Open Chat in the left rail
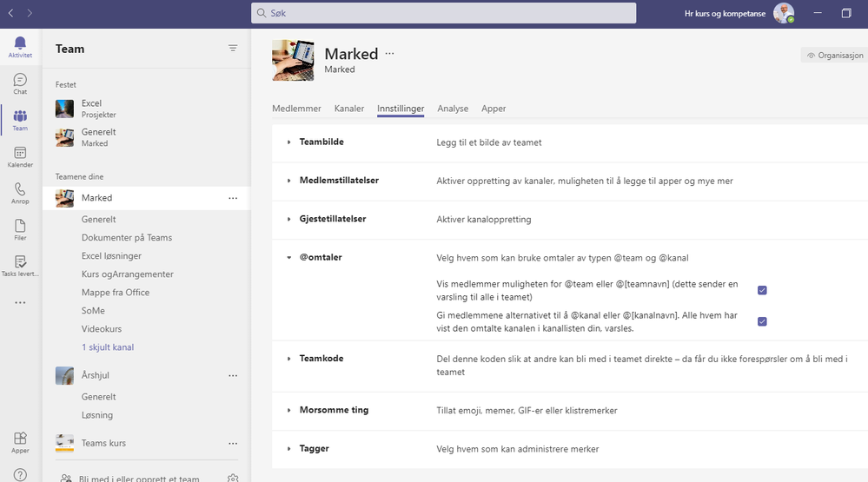The width and height of the screenshot is (868, 482). click(x=20, y=83)
